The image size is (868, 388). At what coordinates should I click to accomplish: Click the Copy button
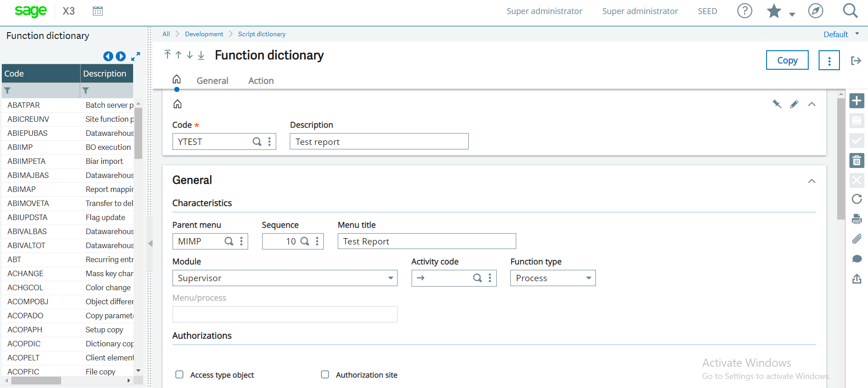click(787, 60)
